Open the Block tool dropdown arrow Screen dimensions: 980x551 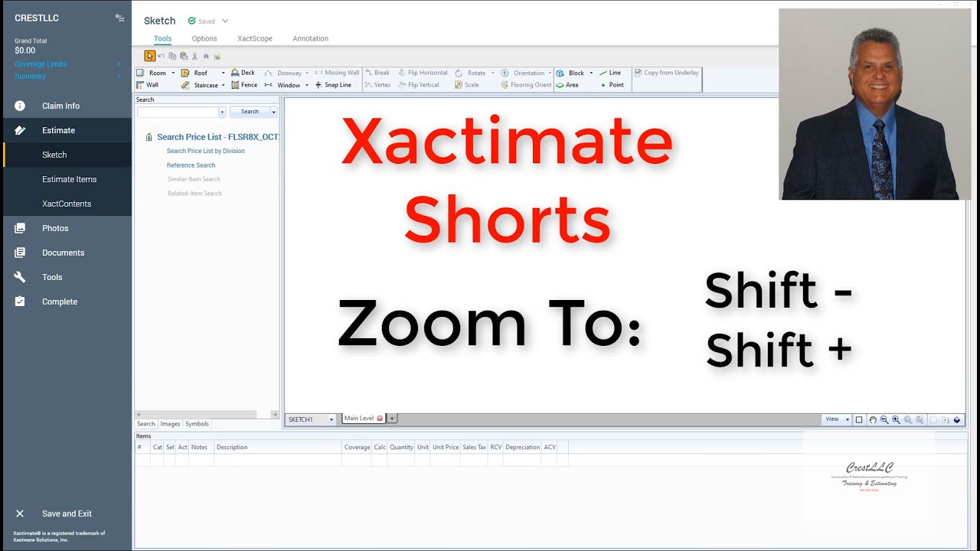click(591, 73)
